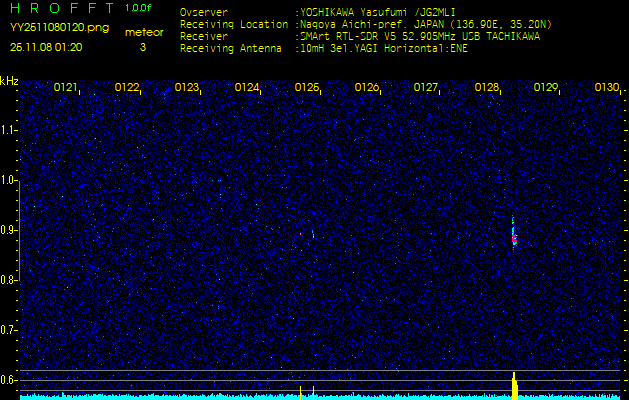
Task: Click the 0.8 kHz axis label
Action: pyautogui.click(x=8, y=280)
